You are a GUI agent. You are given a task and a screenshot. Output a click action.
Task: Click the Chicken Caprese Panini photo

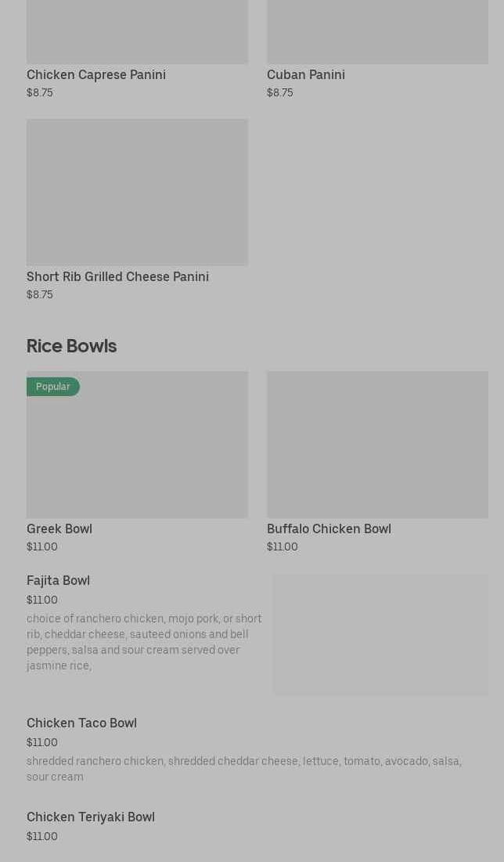[137, 31]
